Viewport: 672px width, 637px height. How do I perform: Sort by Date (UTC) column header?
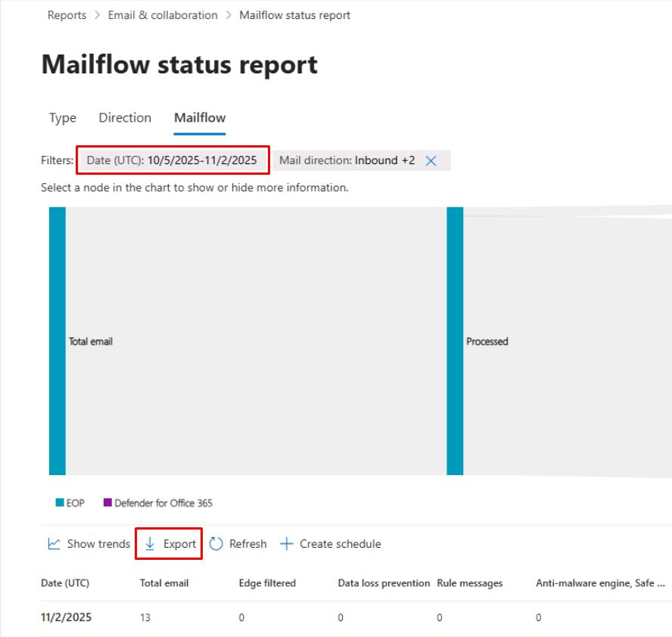pyautogui.click(x=65, y=583)
